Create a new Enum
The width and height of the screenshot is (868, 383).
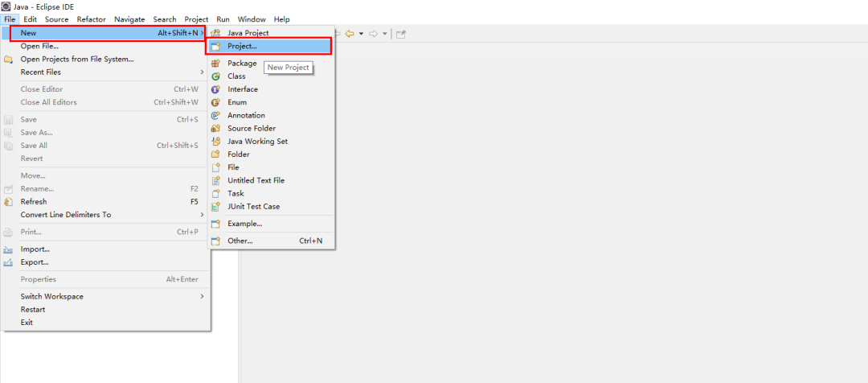pyautogui.click(x=271, y=102)
